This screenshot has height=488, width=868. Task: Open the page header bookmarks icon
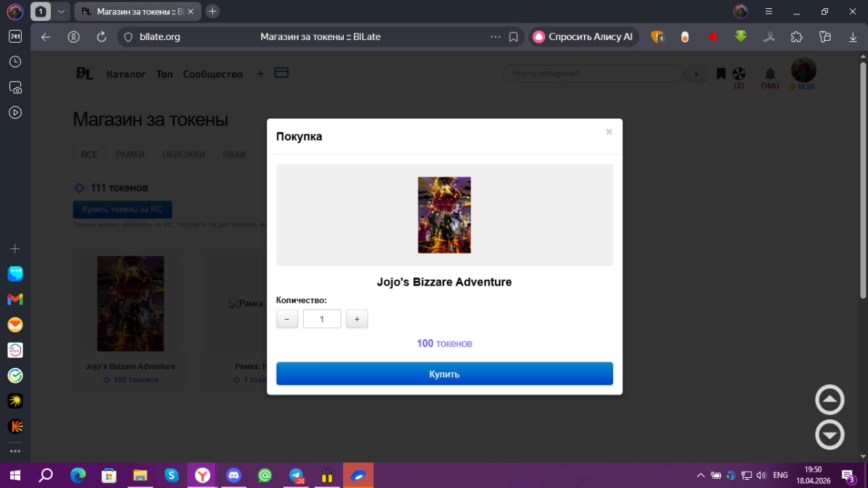tap(721, 74)
